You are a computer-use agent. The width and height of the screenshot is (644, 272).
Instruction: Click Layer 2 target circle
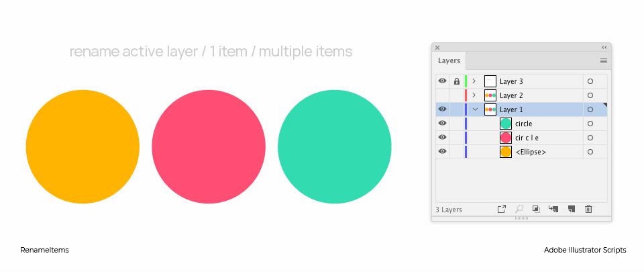pyautogui.click(x=590, y=95)
